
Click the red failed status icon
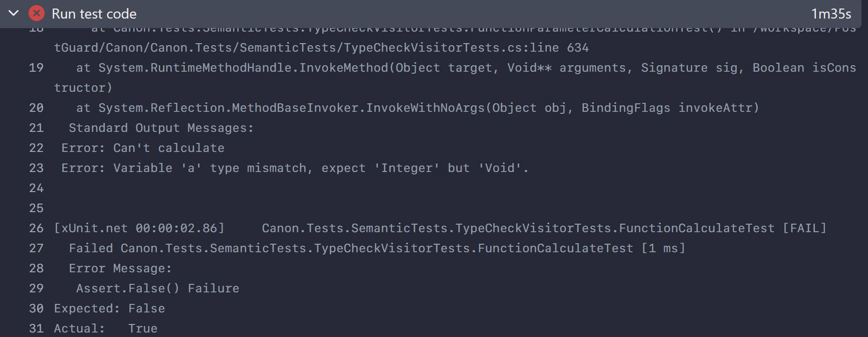(37, 13)
